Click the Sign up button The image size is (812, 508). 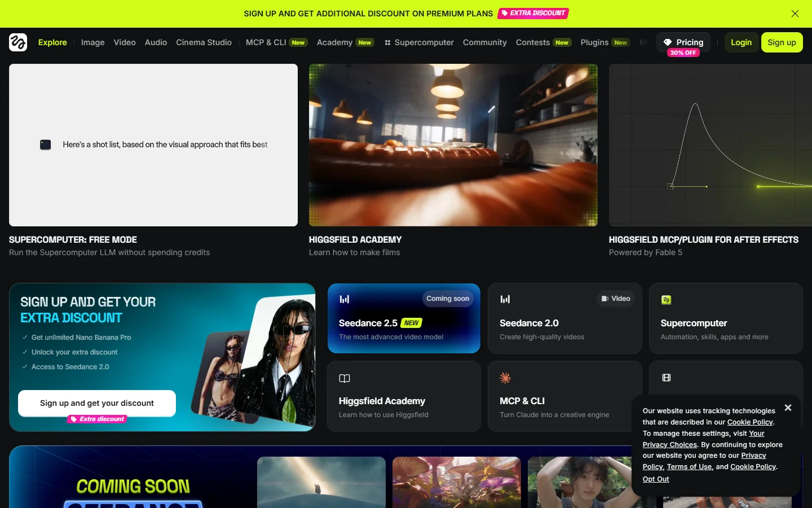click(x=782, y=42)
